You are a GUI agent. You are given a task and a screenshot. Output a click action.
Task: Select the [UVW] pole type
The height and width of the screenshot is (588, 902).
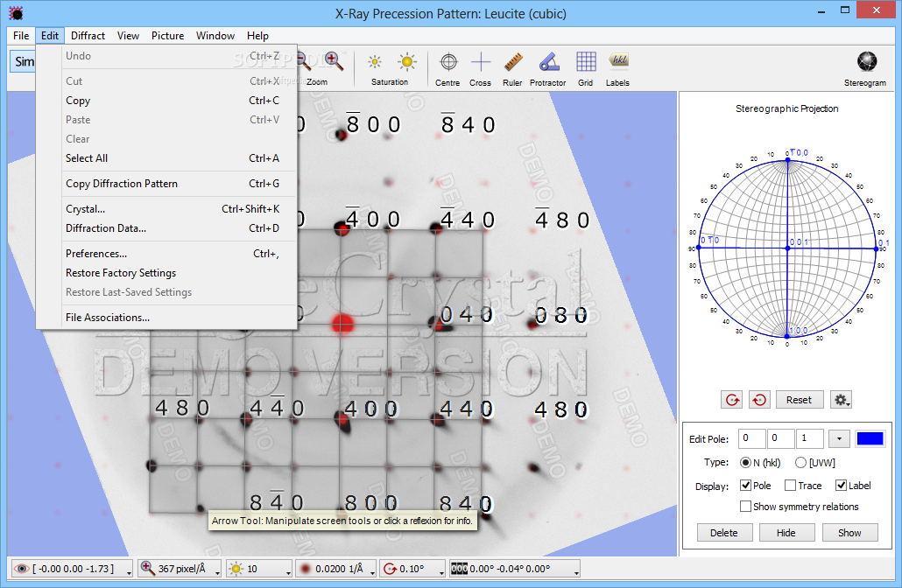tap(800, 462)
